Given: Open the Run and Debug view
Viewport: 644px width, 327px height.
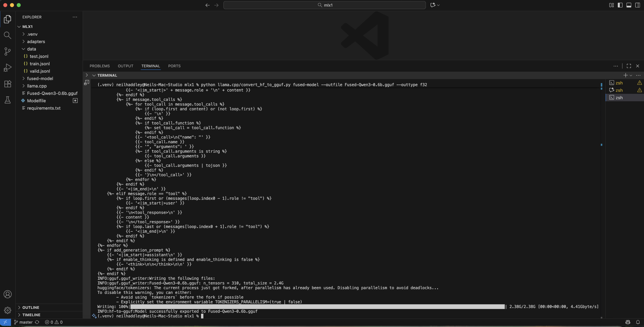Looking at the screenshot, I should (x=7, y=67).
